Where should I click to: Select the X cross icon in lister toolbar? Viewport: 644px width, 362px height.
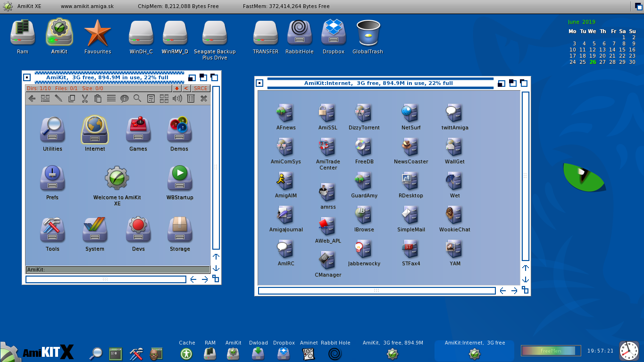point(204,99)
